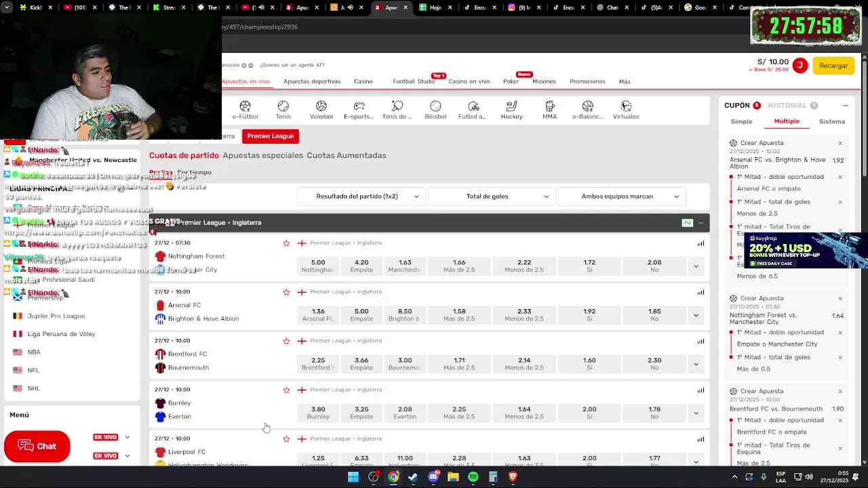Image resolution: width=868 pixels, height=488 pixels.
Task: Remove Brentford vs Bournemouth bet from coupon
Action: pyautogui.click(x=840, y=392)
